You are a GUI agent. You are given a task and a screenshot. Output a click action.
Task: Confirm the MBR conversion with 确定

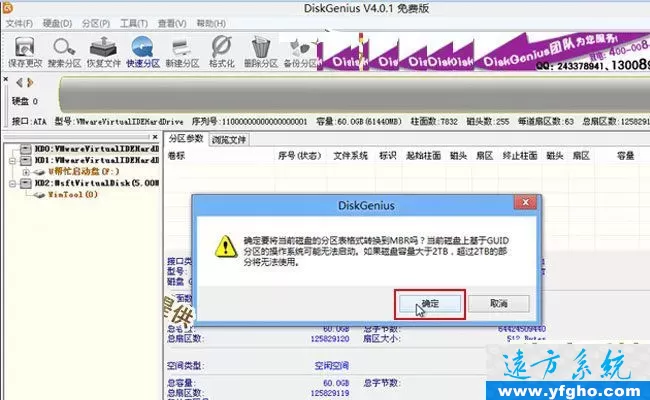(x=430, y=304)
